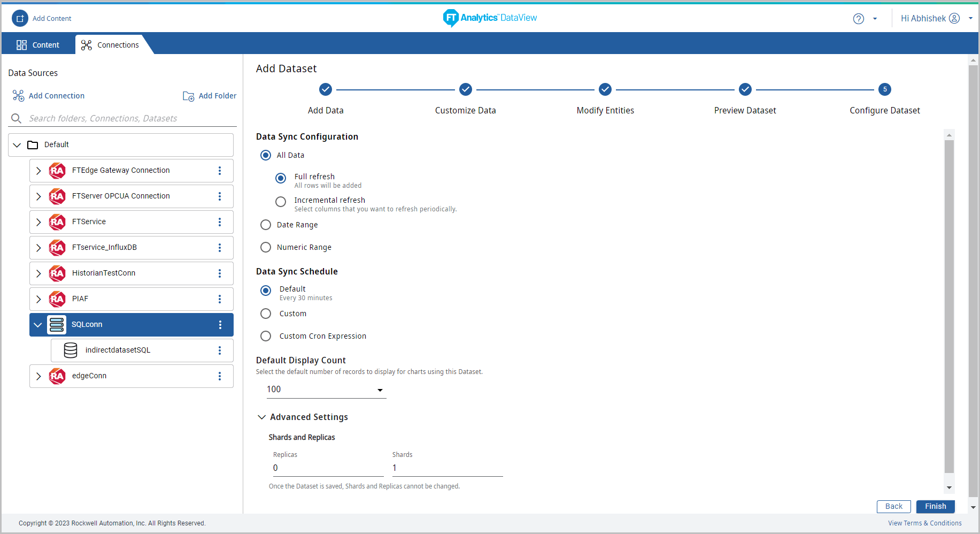Select the Date Range radio button

click(266, 225)
